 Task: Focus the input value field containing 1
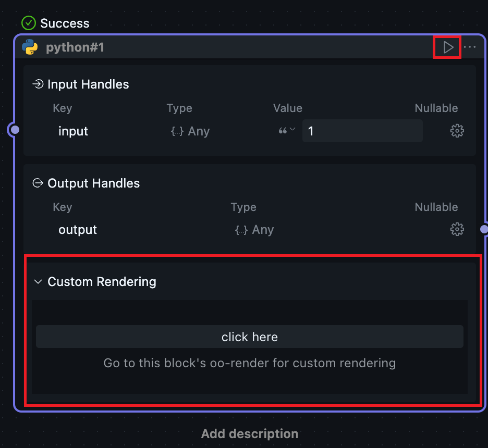click(362, 131)
